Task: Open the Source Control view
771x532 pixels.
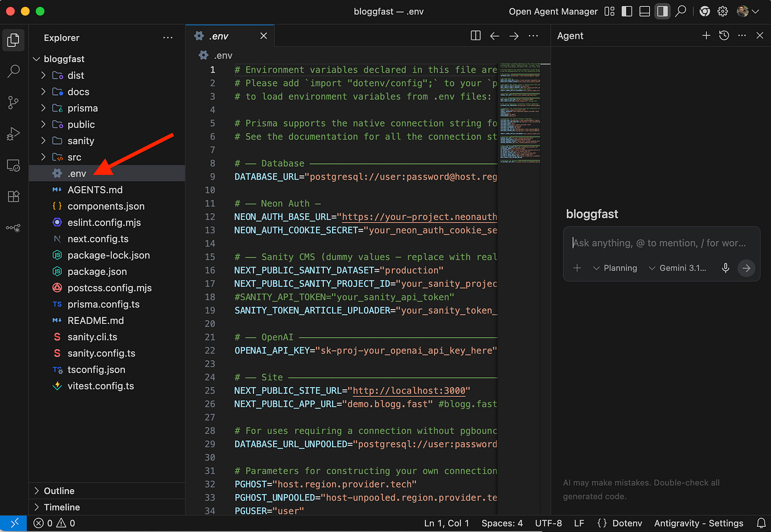Action: (x=14, y=102)
